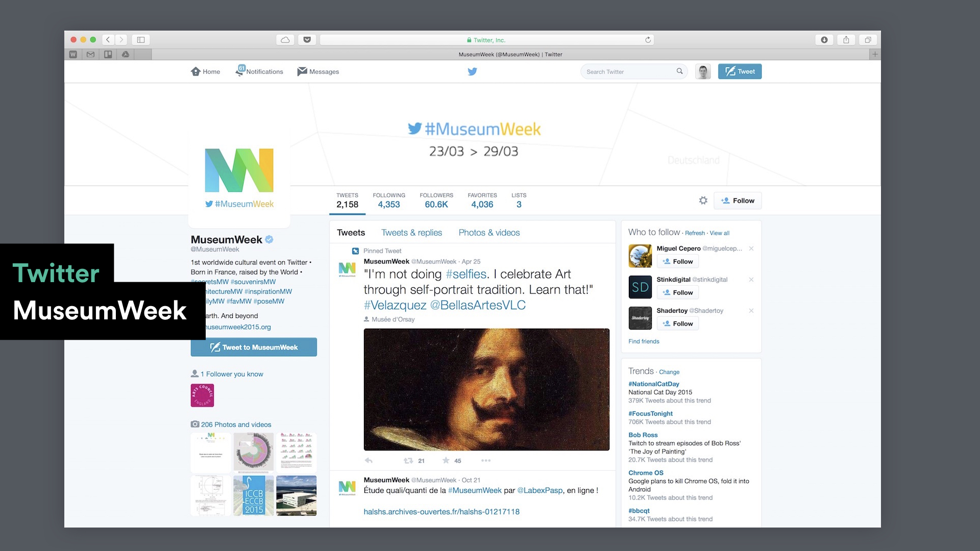Switch to Photos & videos tab
980x551 pixels.
pos(489,233)
